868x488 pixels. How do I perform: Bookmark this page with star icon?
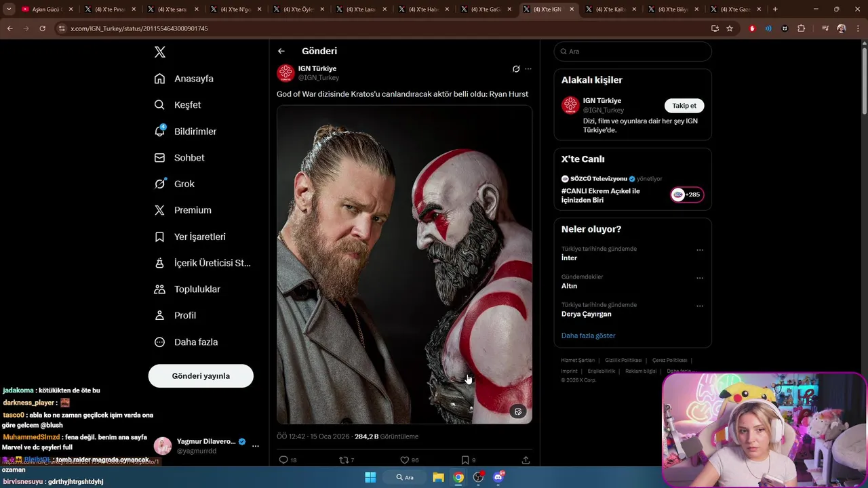tap(730, 28)
